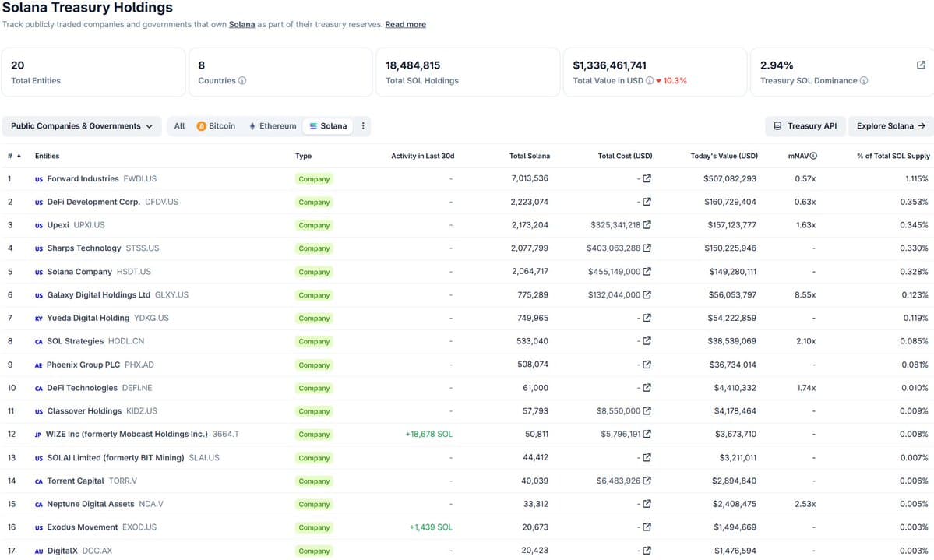Open Phoenix Group PLC entity page
Screen dimensions: 934x560
click(83, 364)
